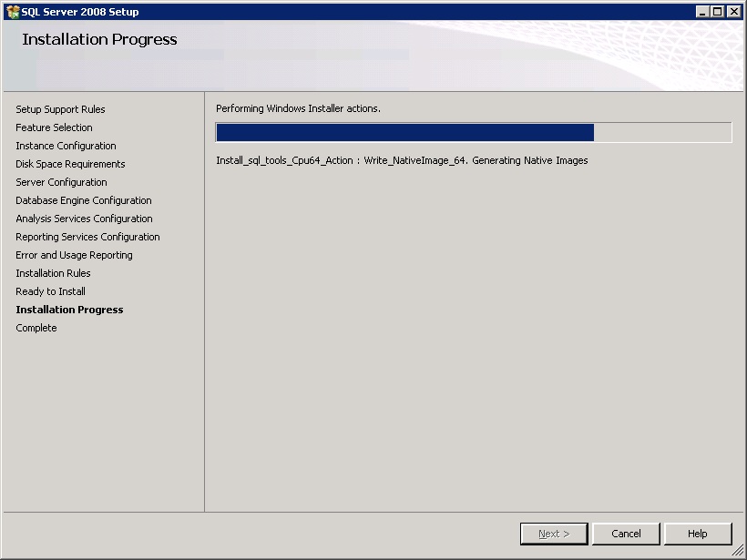The image size is (747, 560).
Task: Select Server Configuration step
Action: point(61,182)
